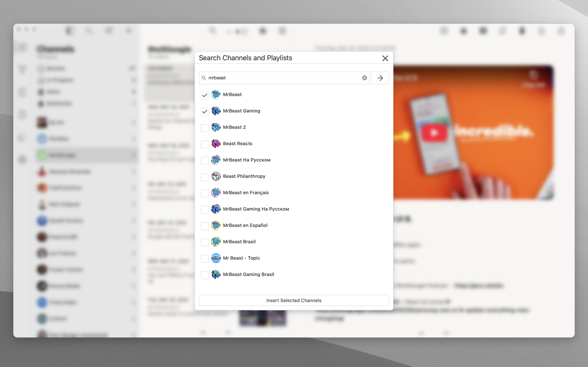Viewport: 588px width, 367px height.
Task: Click the Beast Reacts pink avatar
Action: [216, 144]
